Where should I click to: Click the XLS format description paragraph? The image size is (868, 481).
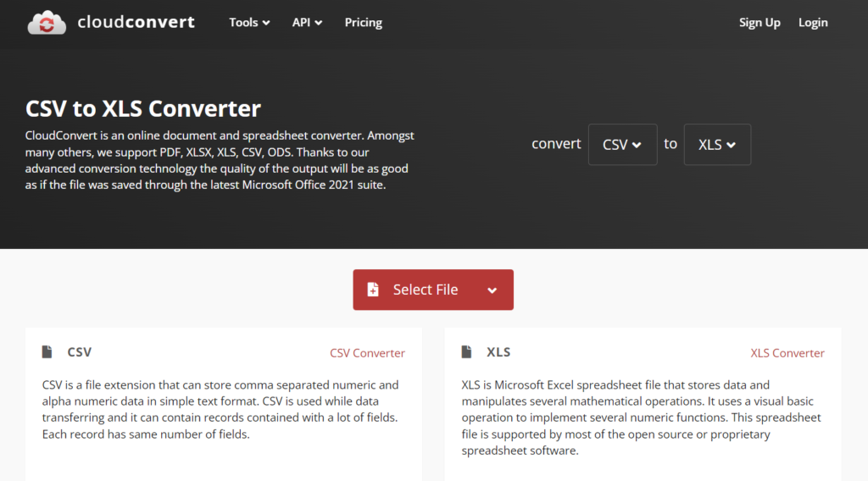click(641, 417)
